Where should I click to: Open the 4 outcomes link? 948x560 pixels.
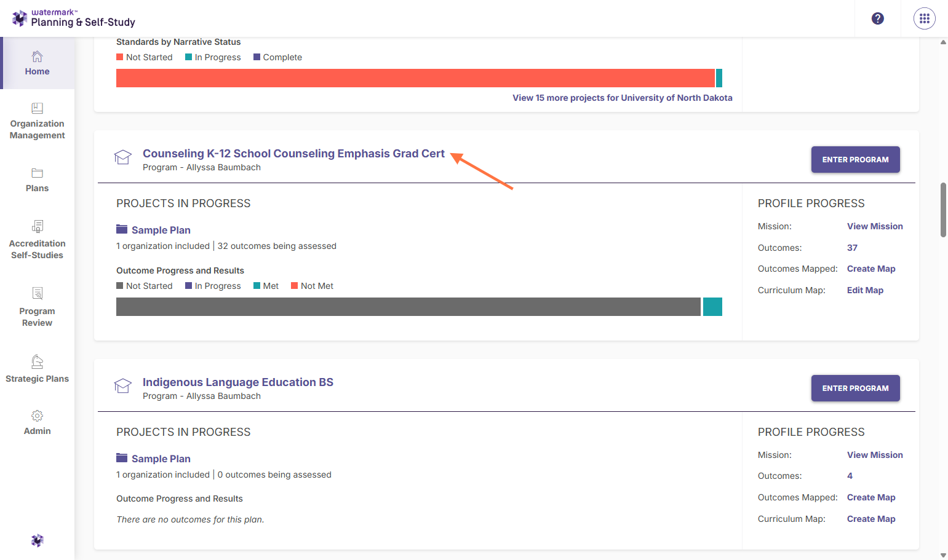point(850,476)
